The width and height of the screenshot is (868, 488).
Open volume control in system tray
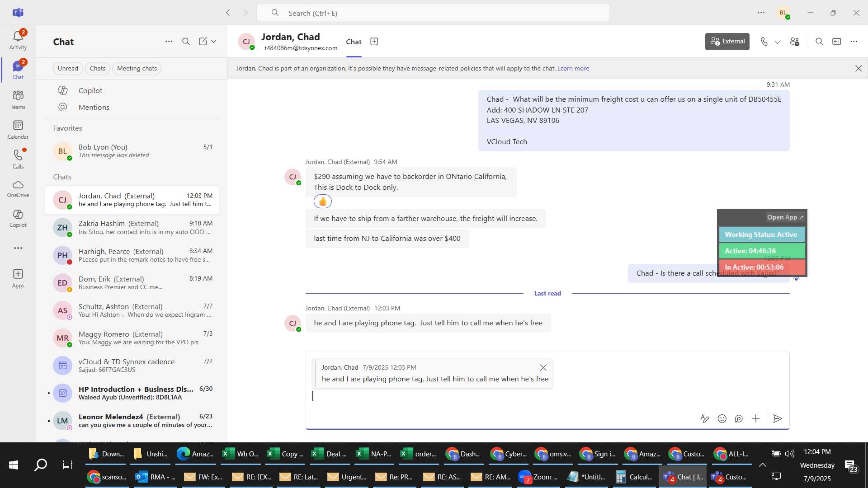point(790,454)
